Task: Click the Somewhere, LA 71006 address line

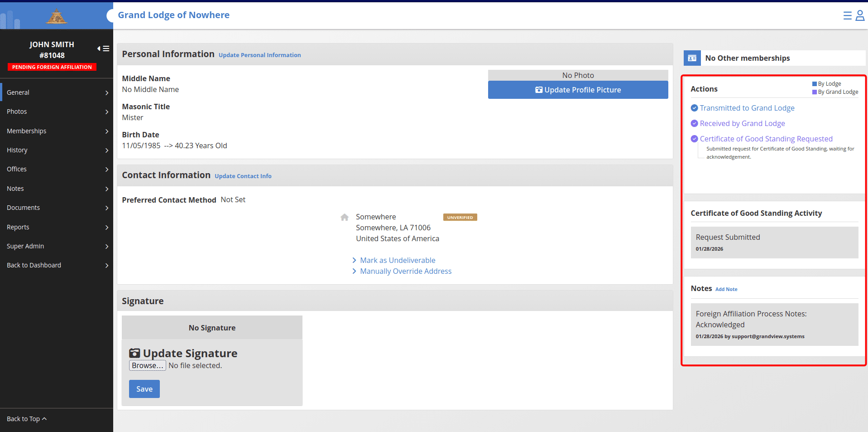Action: click(x=393, y=228)
